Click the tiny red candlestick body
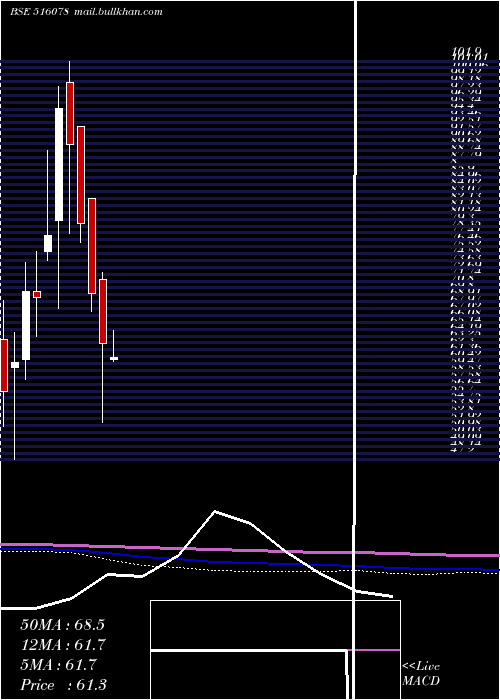500x700 pixels. (37, 294)
